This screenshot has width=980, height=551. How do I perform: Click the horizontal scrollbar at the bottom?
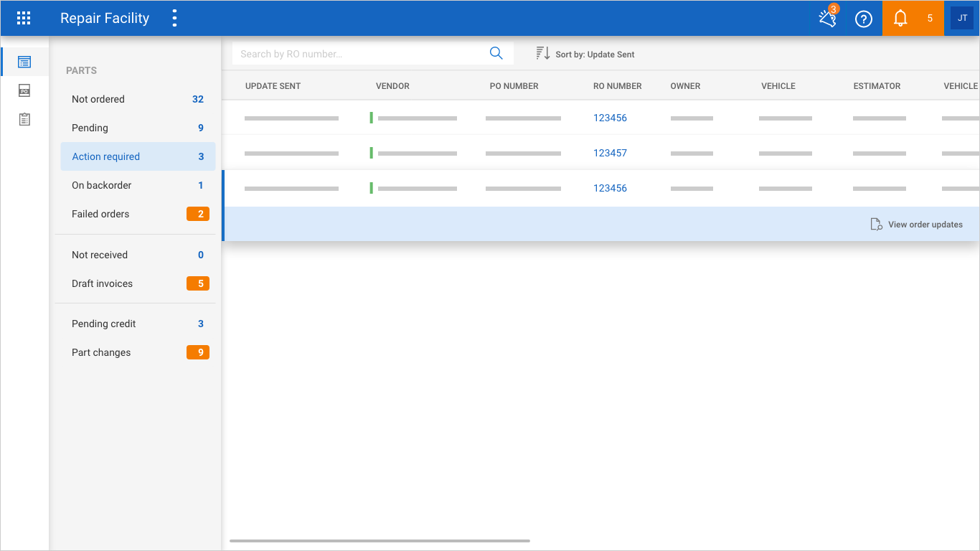(x=380, y=540)
